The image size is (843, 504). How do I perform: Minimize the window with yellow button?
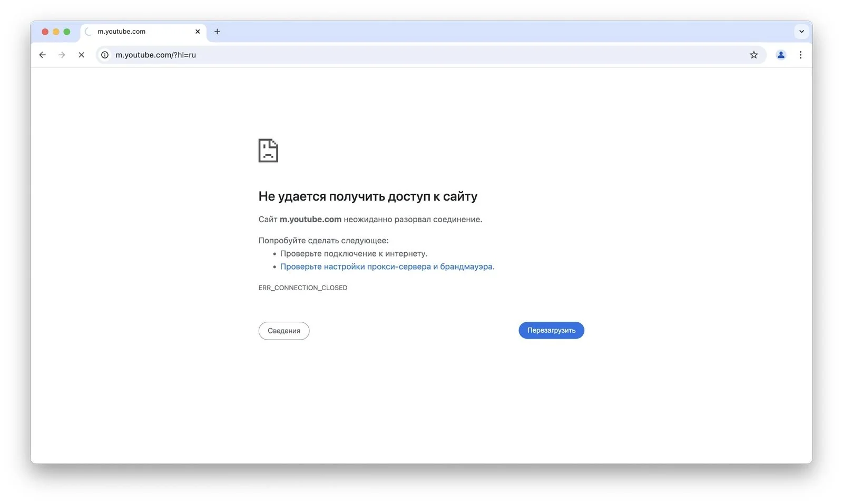click(56, 32)
